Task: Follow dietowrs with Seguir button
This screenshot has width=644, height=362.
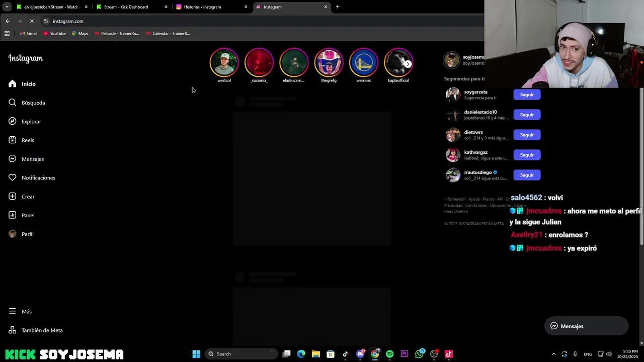Action: 527,135
